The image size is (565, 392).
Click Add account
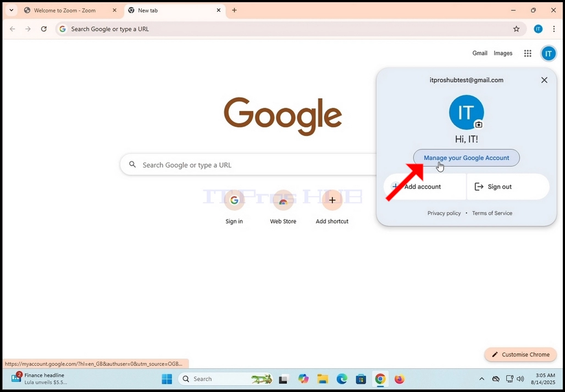click(425, 186)
